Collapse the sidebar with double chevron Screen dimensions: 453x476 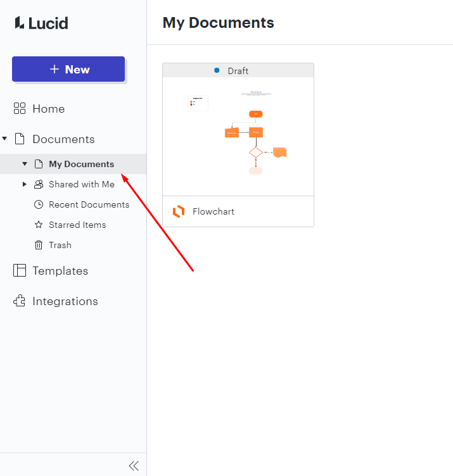click(x=134, y=466)
